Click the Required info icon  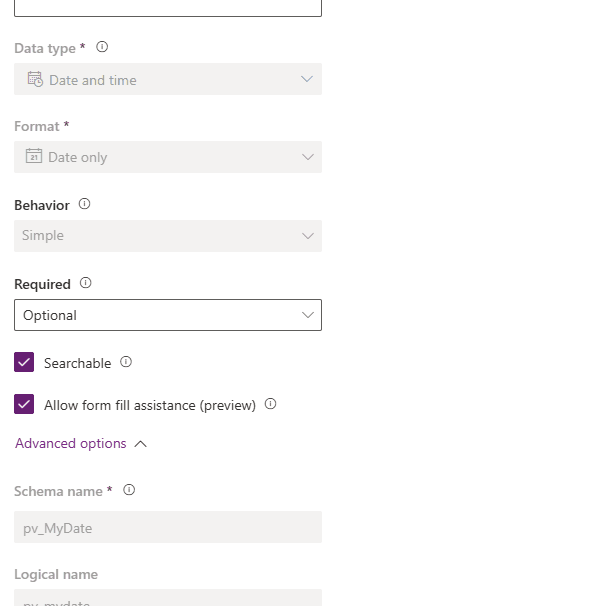click(86, 283)
